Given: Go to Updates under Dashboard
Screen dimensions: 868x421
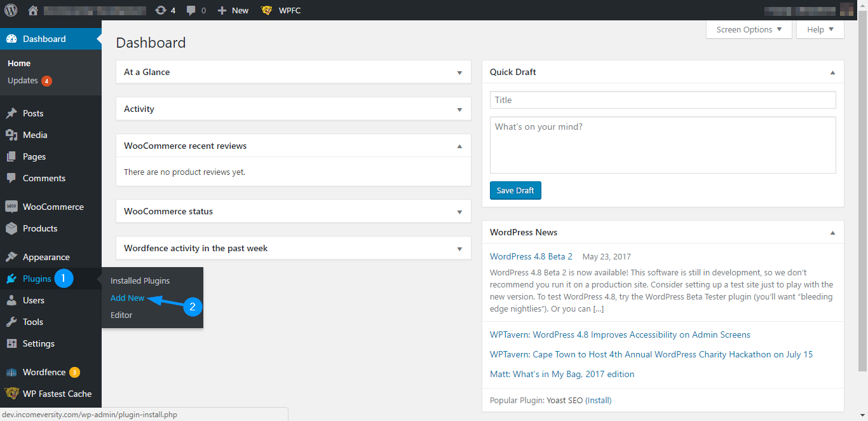Looking at the screenshot, I should point(23,81).
